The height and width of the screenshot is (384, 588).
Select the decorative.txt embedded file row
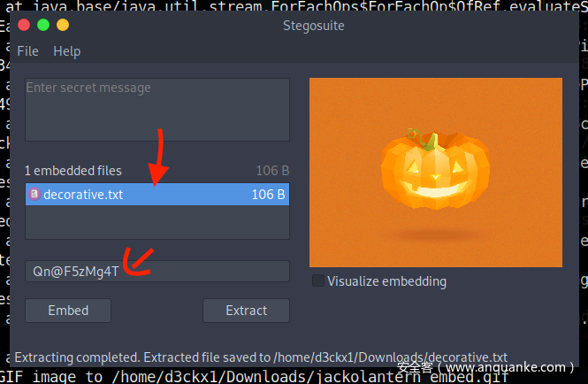pos(157,195)
